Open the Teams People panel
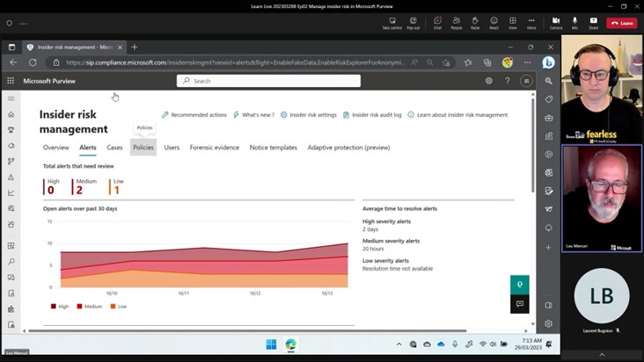644x362 pixels. pyautogui.click(x=457, y=22)
